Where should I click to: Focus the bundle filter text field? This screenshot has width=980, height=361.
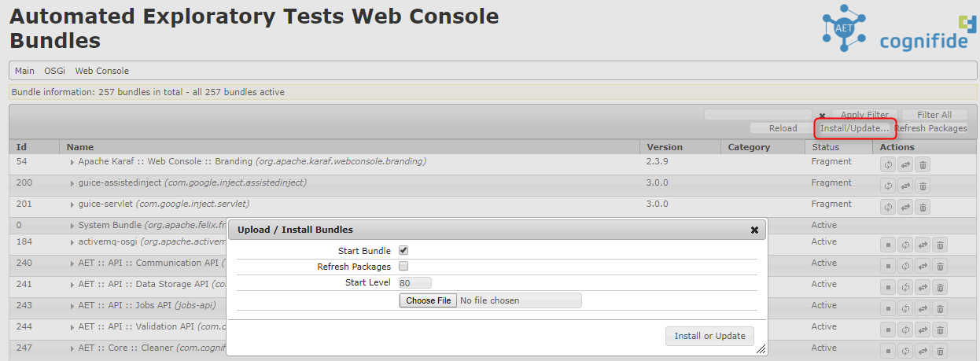(758, 115)
